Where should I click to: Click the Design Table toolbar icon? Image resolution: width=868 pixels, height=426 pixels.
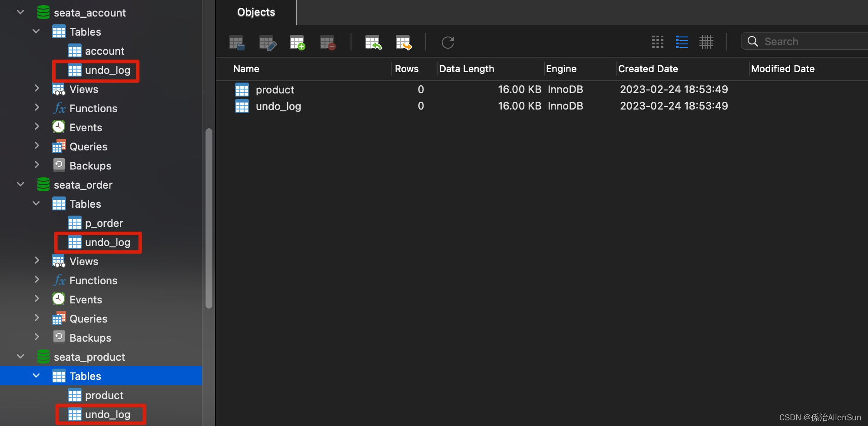(267, 43)
